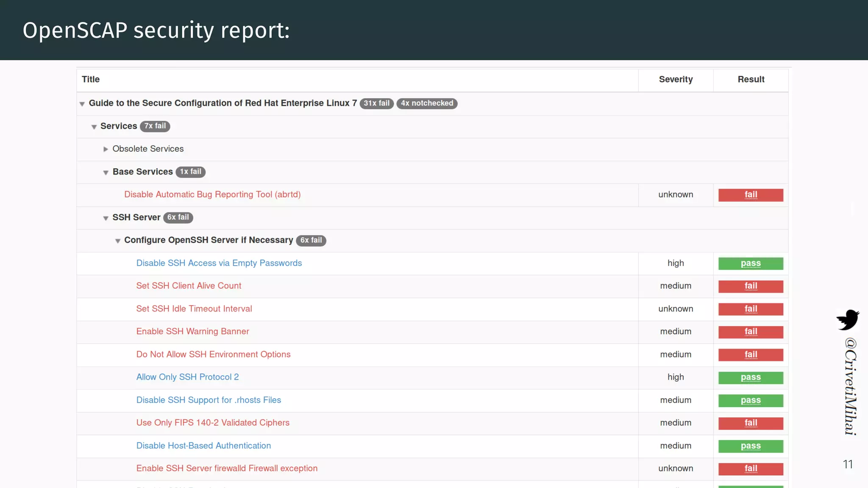The width and height of the screenshot is (868, 488).
Task: Select severity 'medium' for SSH Client Alive Count
Action: click(x=676, y=286)
